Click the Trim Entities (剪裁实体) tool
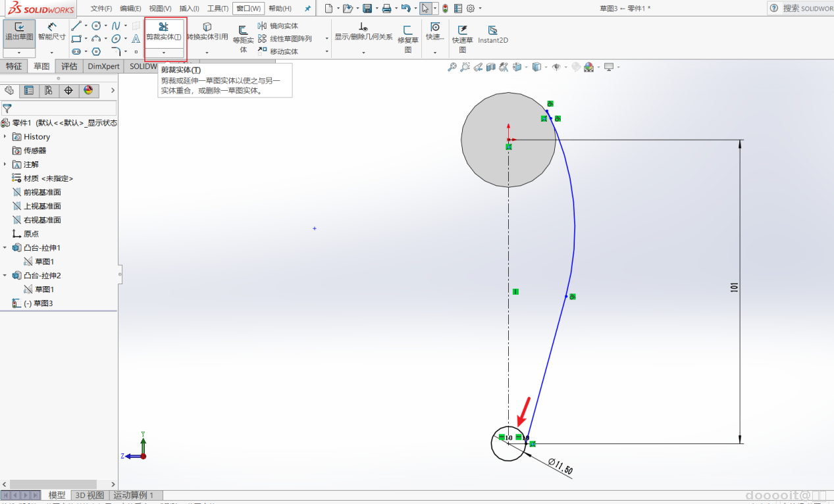This screenshot has width=834, height=504. (163, 30)
